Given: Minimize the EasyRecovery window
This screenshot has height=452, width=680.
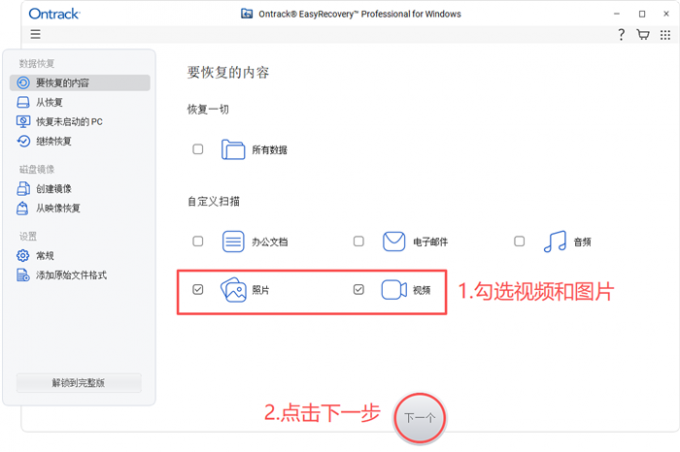Looking at the screenshot, I should (x=617, y=14).
